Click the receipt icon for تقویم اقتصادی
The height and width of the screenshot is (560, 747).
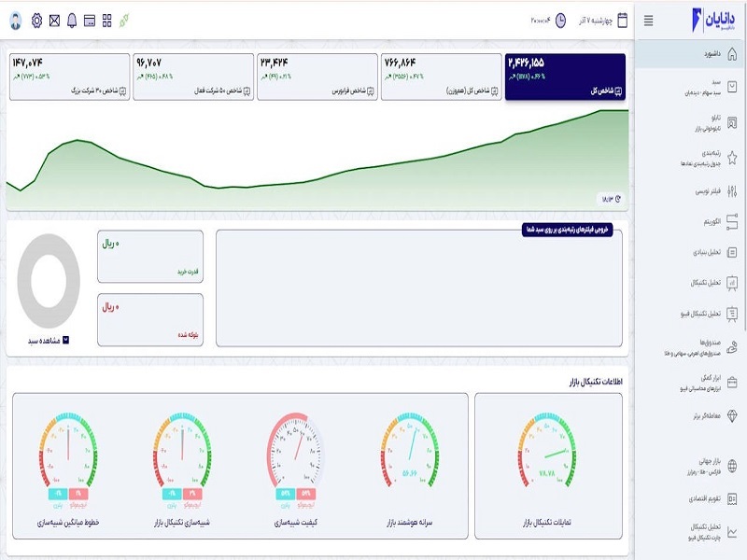click(732, 499)
